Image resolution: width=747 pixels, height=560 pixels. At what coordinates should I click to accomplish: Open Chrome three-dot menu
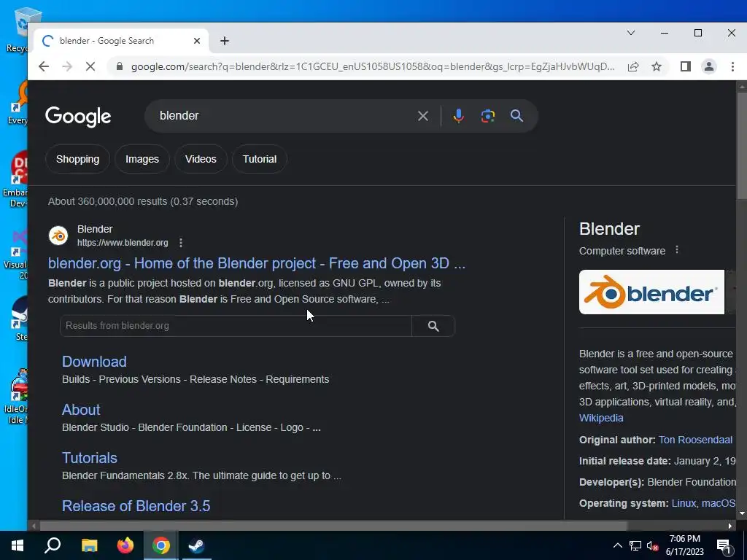point(732,66)
